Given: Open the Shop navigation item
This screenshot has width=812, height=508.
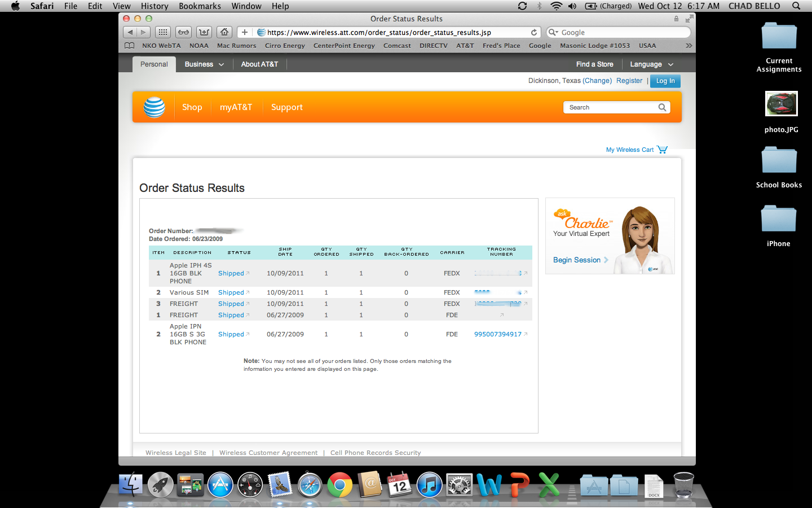Looking at the screenshot, I should pos(192,107).
